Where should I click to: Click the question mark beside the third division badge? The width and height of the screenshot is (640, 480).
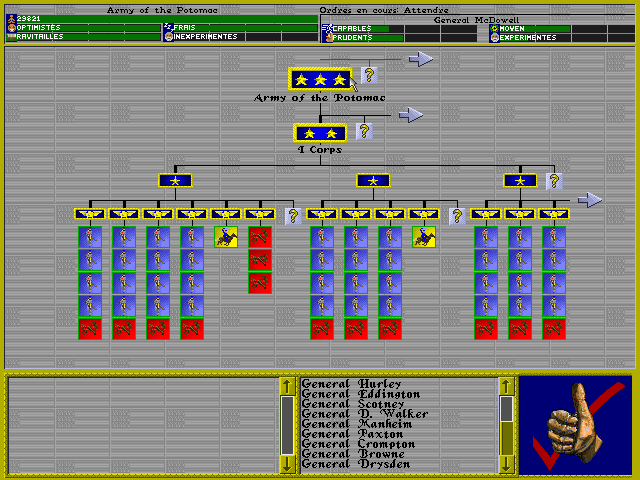click(x=554, y=181)
